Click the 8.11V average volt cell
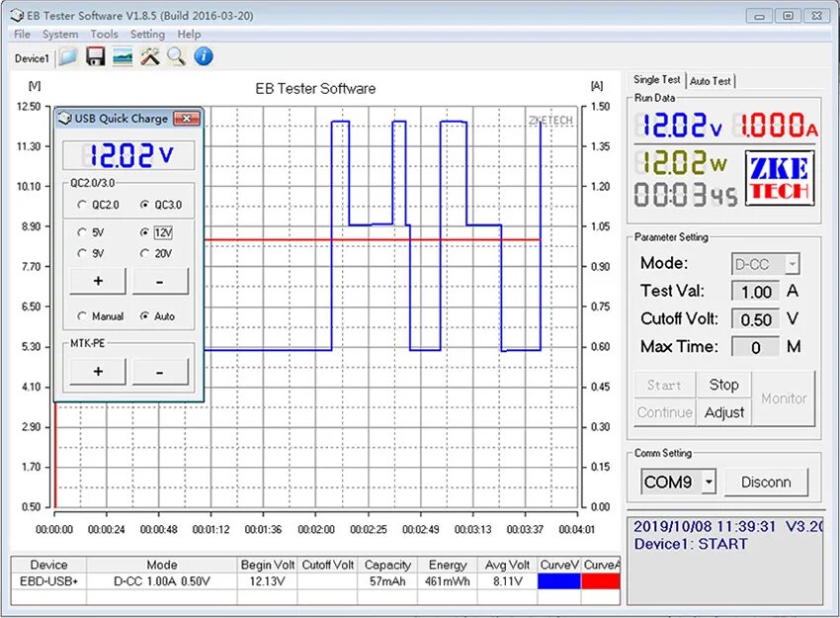 [507, 581]
